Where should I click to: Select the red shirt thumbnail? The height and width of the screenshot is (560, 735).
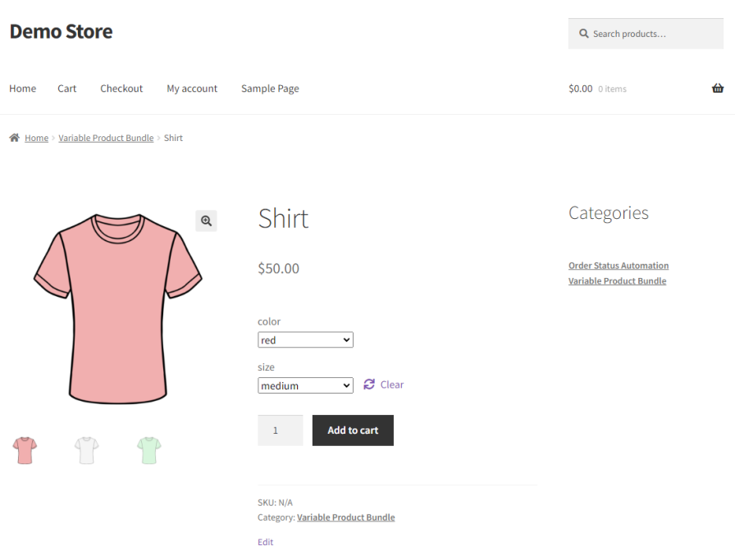pos(25,450)
